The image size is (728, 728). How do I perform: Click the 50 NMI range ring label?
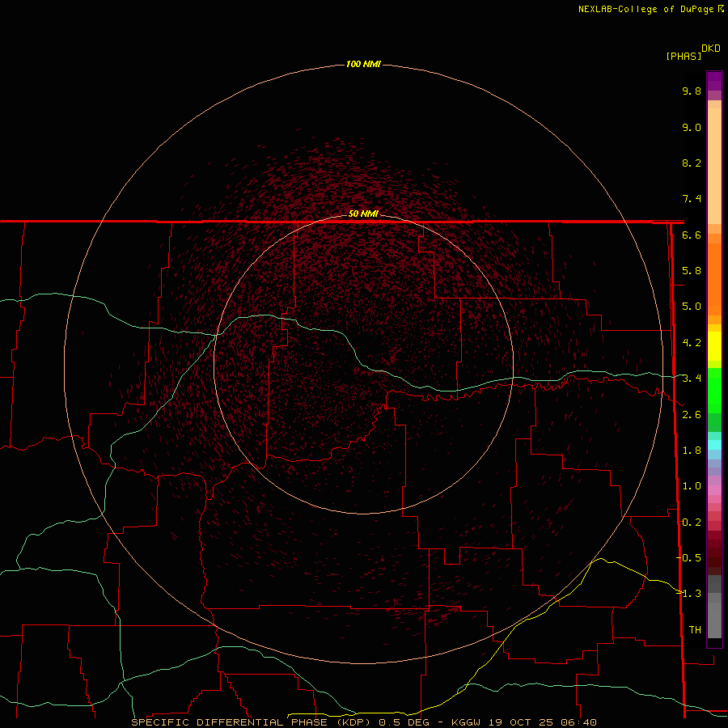pyautogui.click(x=363, y=214)
